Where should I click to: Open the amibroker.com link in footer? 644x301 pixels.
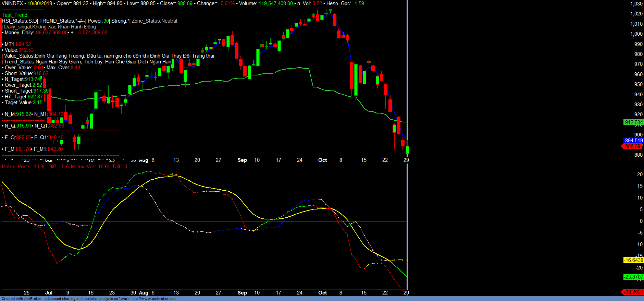pyautogui.click(x=153, y=299)
